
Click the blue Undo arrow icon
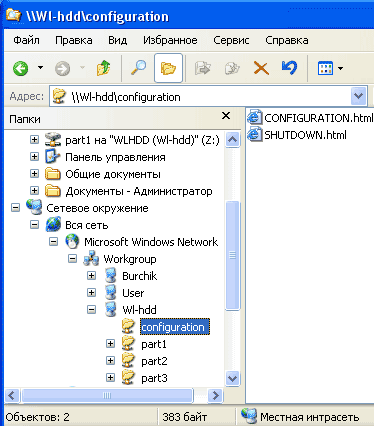pyautogui.click(x=289, y=68)
